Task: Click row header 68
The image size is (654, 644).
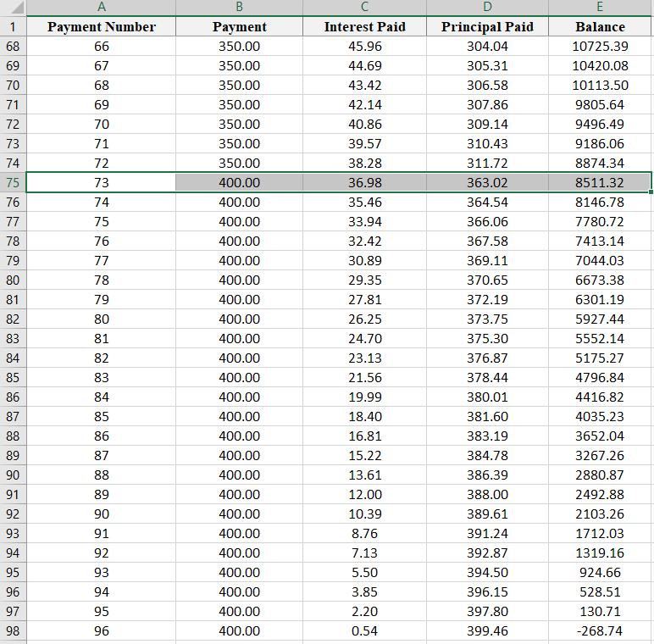Action: pyautogui.click(x=13, y=46)
